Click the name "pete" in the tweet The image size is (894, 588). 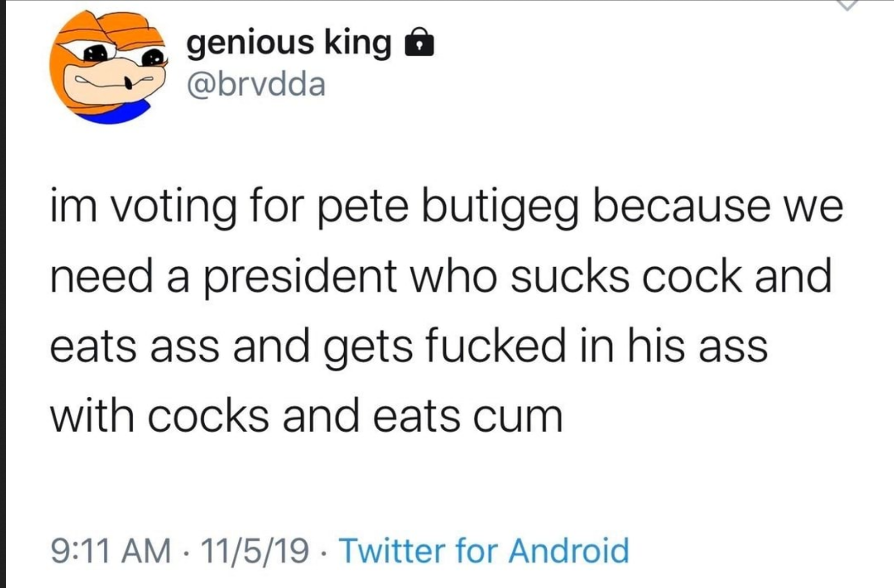click(x=363, y=208)
